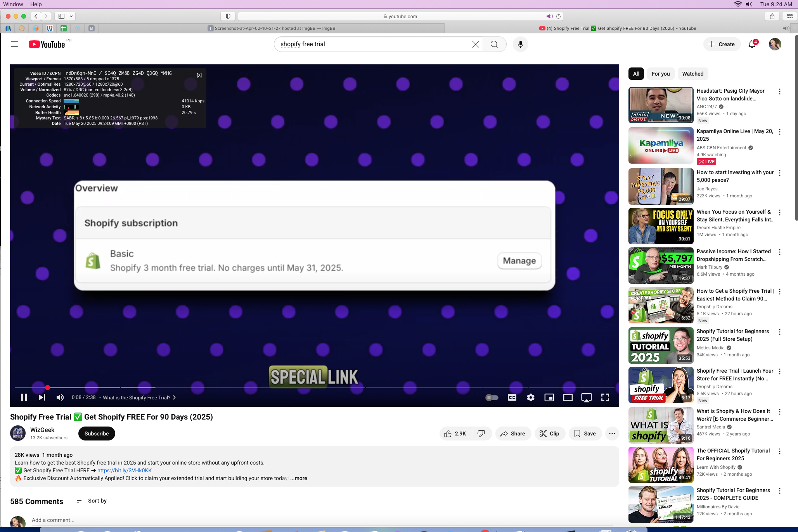The height and width of the screenshot is (532, 798).
Task: Open account avatar menu
Action: pos(775,44)
